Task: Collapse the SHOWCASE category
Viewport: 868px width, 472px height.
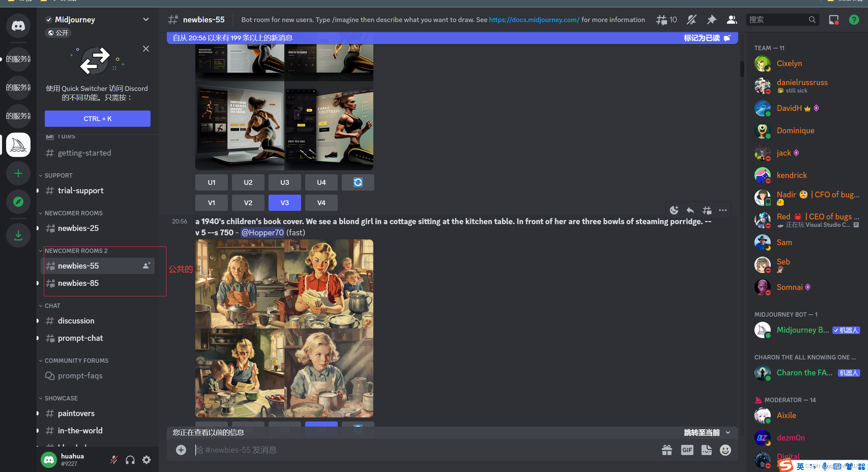Action: [61, 398]
